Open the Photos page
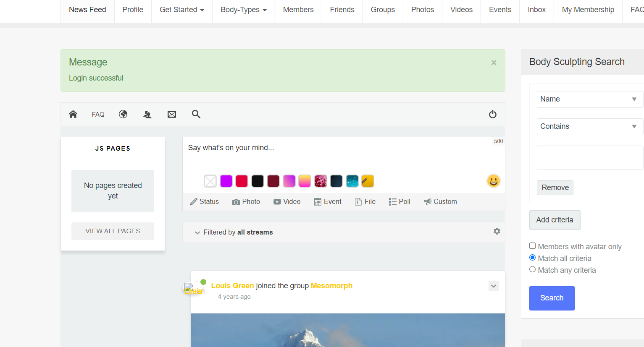The width and height of the screenshot is (644, 347). point(423,10)
